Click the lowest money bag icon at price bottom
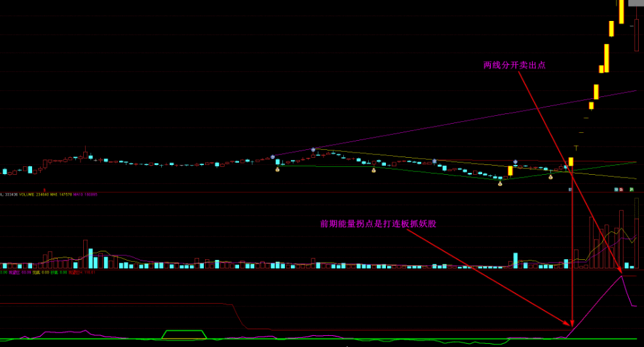 point(500,183)
